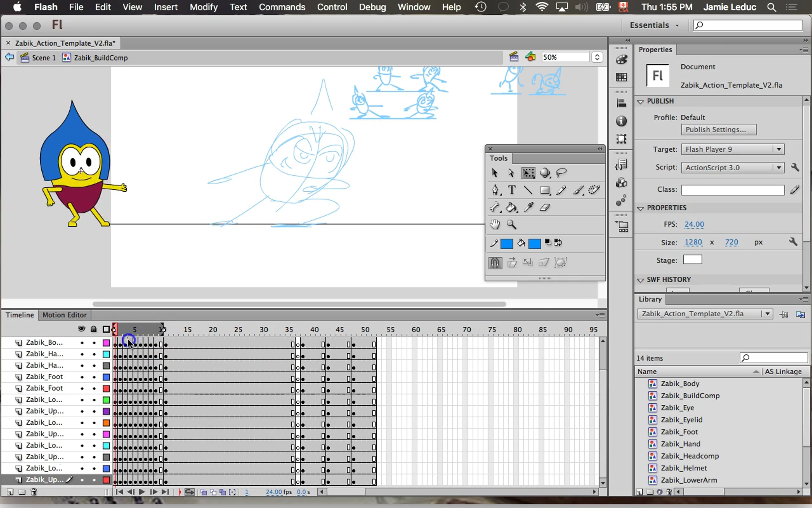Open the Modify menu
The width and height of the screenshot is (812, 508).
coord(203,7)
